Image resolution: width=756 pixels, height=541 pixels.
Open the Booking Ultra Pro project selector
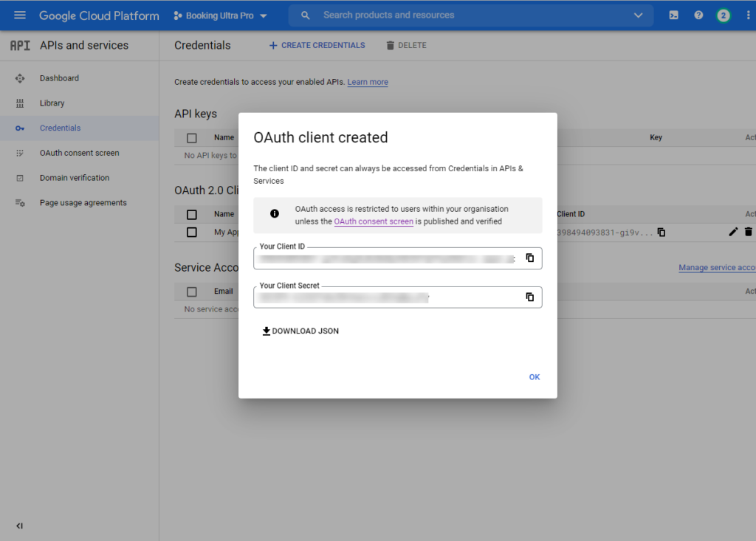220,15
